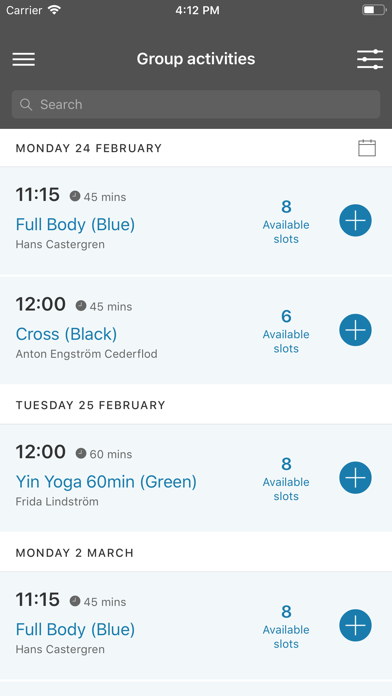Check the battery status icon
392x696 pixels.
[374, 10]
